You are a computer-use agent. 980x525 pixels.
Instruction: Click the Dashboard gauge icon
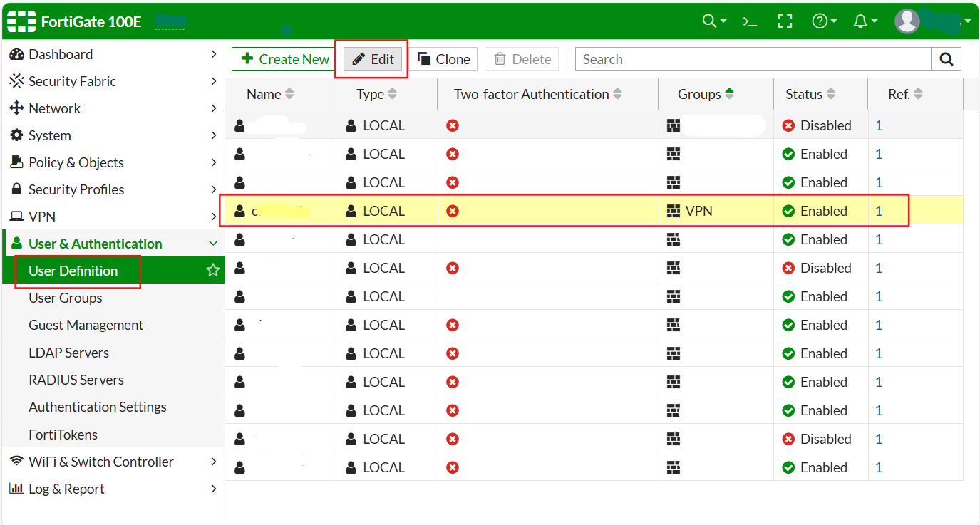point(16,54)
